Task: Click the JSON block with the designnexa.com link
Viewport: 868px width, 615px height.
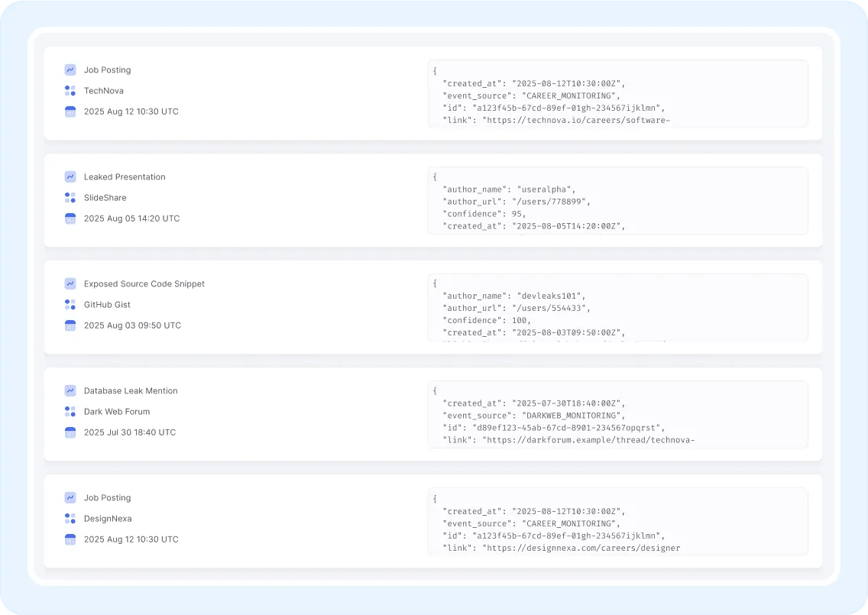Action: (x=617, y=522)
